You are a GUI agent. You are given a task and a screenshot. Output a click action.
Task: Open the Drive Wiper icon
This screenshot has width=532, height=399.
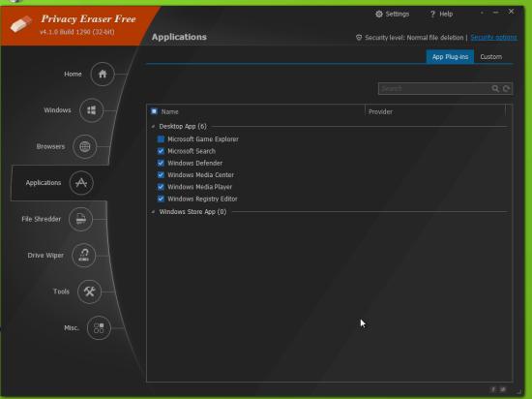(84, 256)
